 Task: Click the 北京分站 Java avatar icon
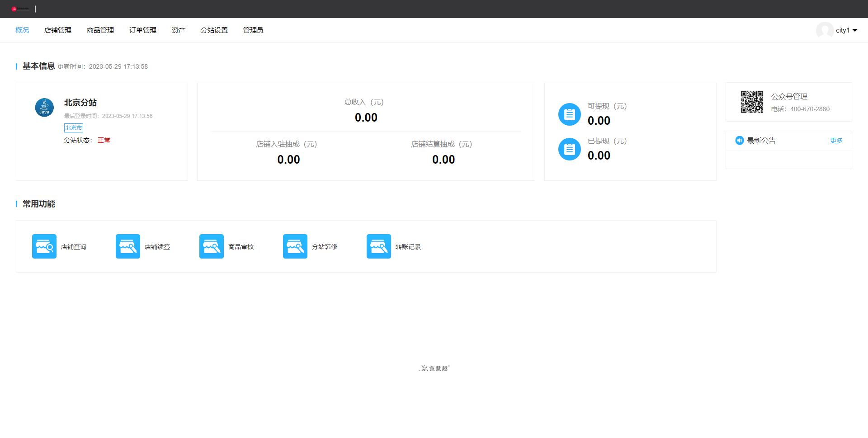(44, 108)
